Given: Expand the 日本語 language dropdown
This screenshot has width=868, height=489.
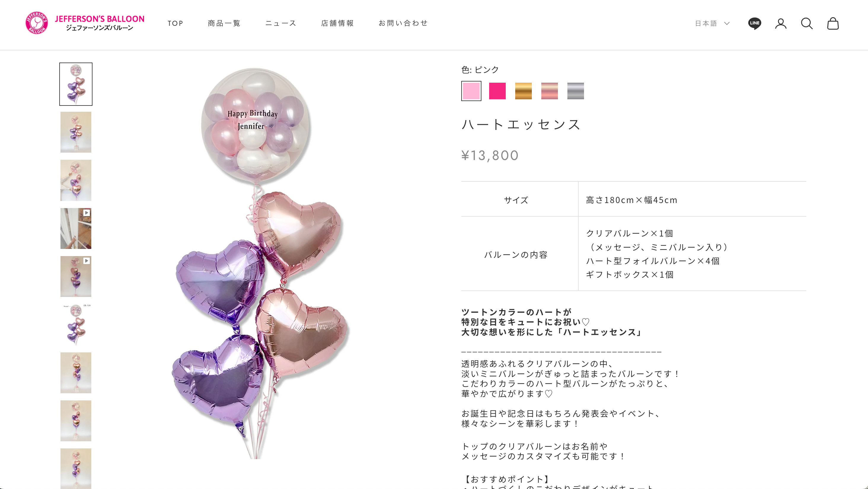Looking at the screenshot, I should (x=712, y=23).
